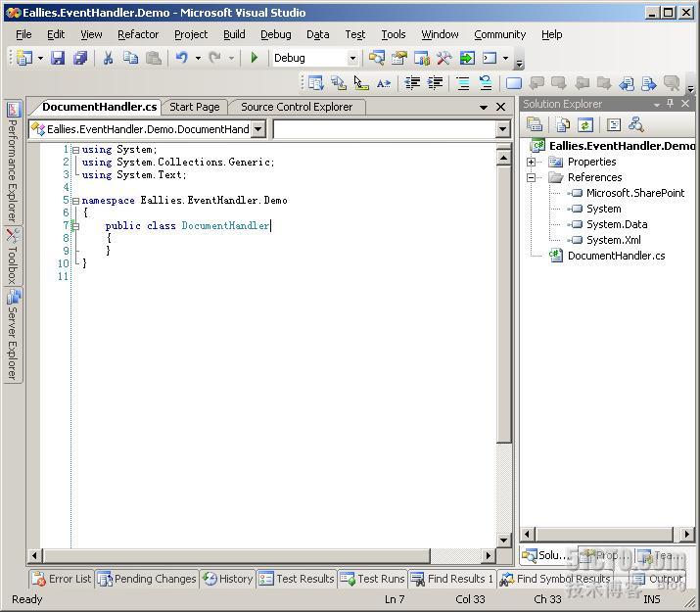Select DocumentHandler.cs in Solution Explorer
The height and width of the screenshot is (612, 700).
click(616, 256)
